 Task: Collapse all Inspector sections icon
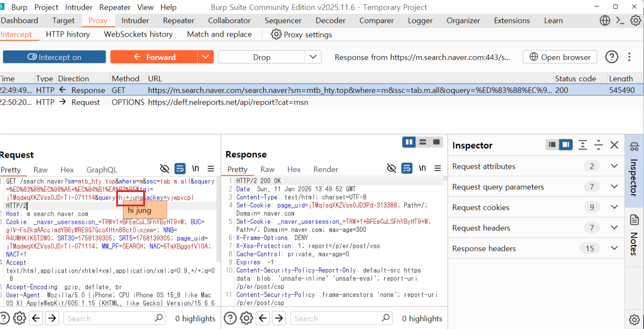pyautogui.click(x=599, y=145)
